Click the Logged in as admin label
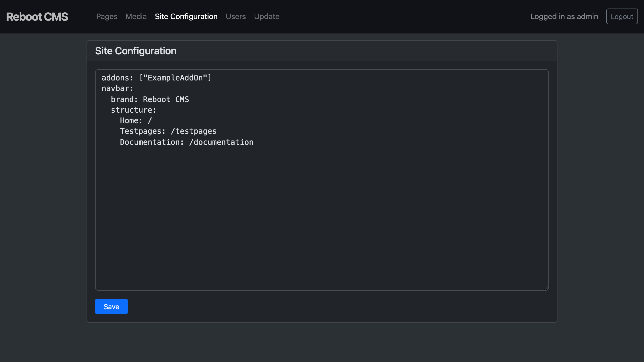644x362 pixels. 564,17
